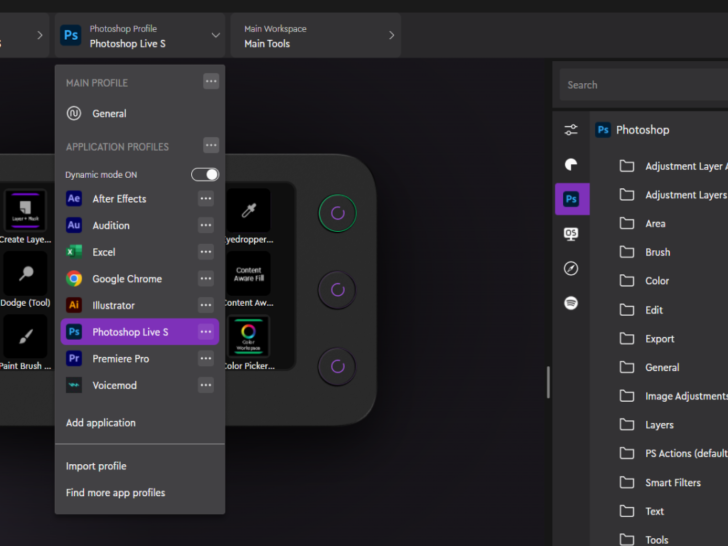Open the Photoshop plugin sidebar icon

click(x=572, y=199)
